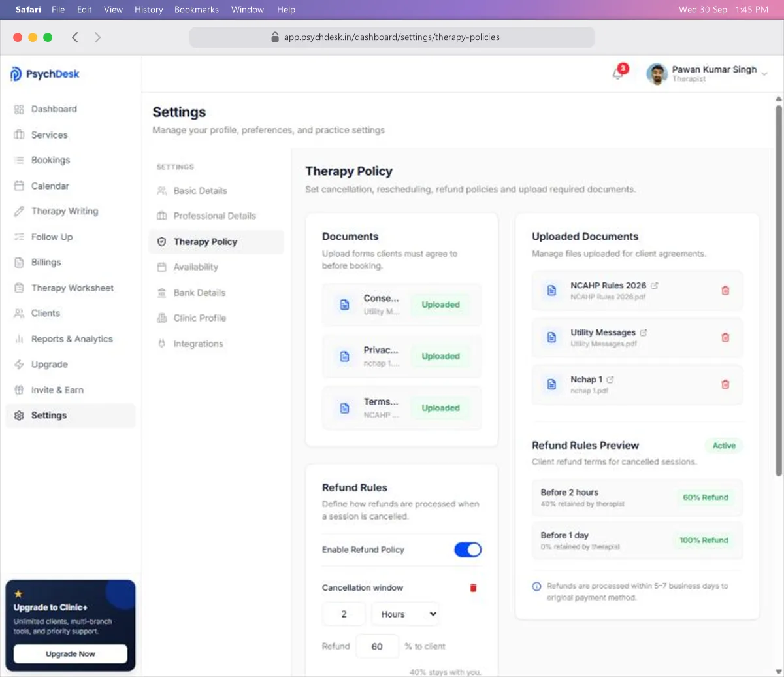Remove the cancellation window rule
This screenshot has width=784, height=677.
474,588
